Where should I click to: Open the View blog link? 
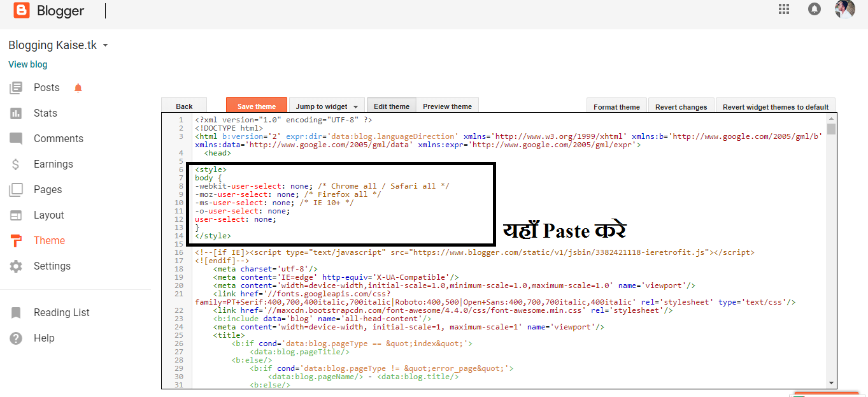coord(28,64)
